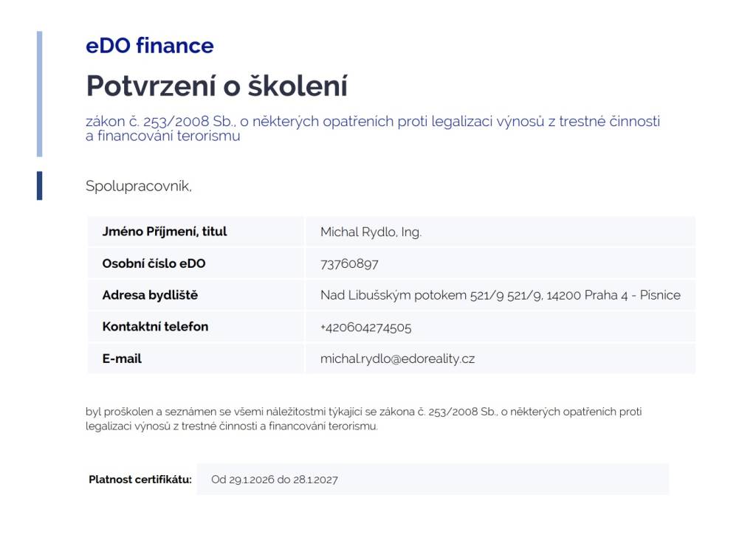Select the personal number 73760897
The image size is (756, 543).
pos(349,264)
